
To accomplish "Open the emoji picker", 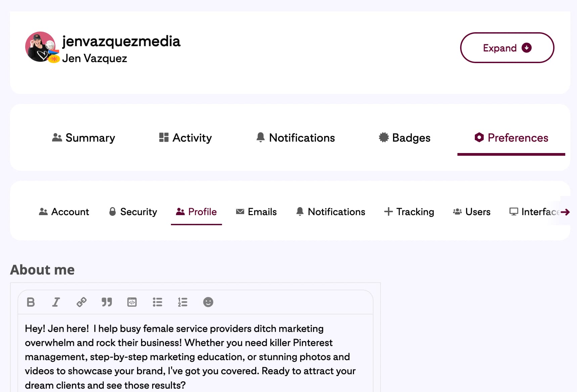I will (208, 302).
